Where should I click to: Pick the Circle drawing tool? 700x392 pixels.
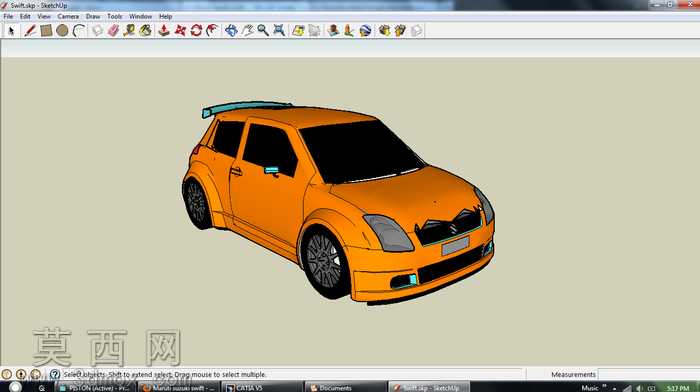point(62,30)
